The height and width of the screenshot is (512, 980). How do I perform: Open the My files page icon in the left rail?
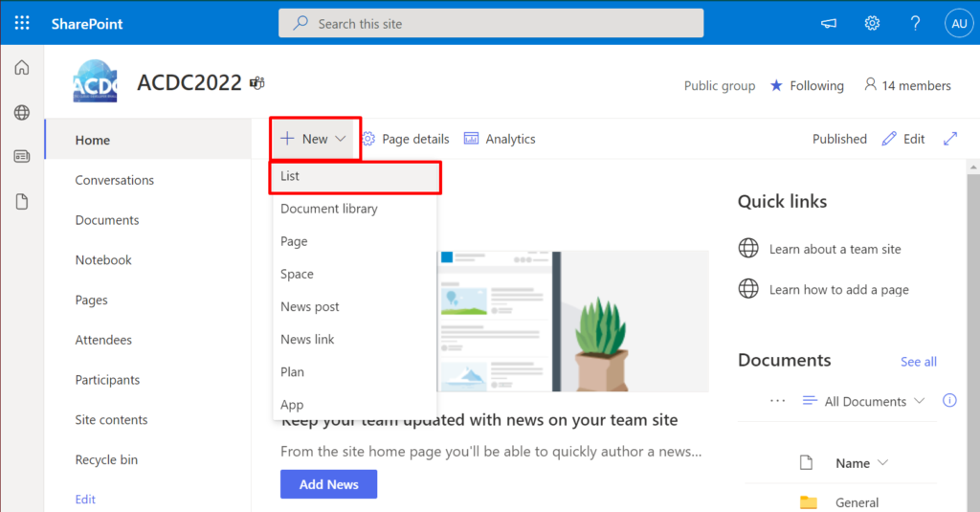pyautogui.click(x=22, y=201)
